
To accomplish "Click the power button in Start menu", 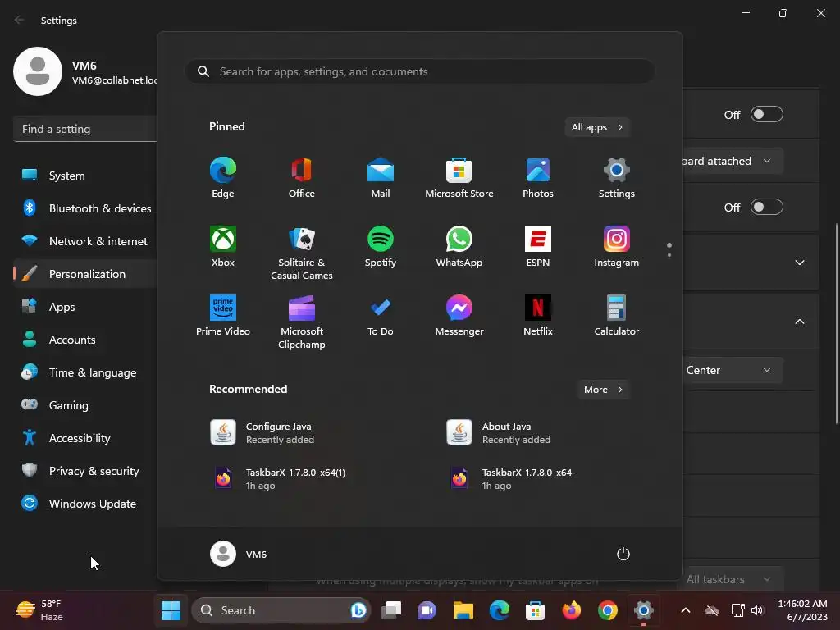I will 623,554.
